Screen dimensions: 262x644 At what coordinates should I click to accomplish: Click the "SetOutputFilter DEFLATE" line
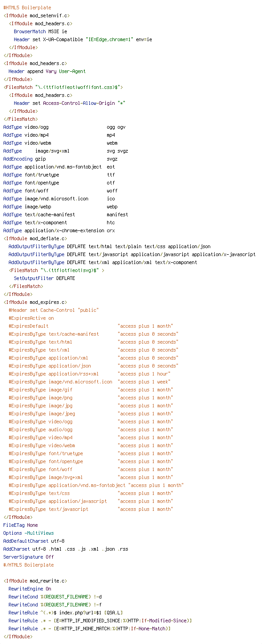44,278
